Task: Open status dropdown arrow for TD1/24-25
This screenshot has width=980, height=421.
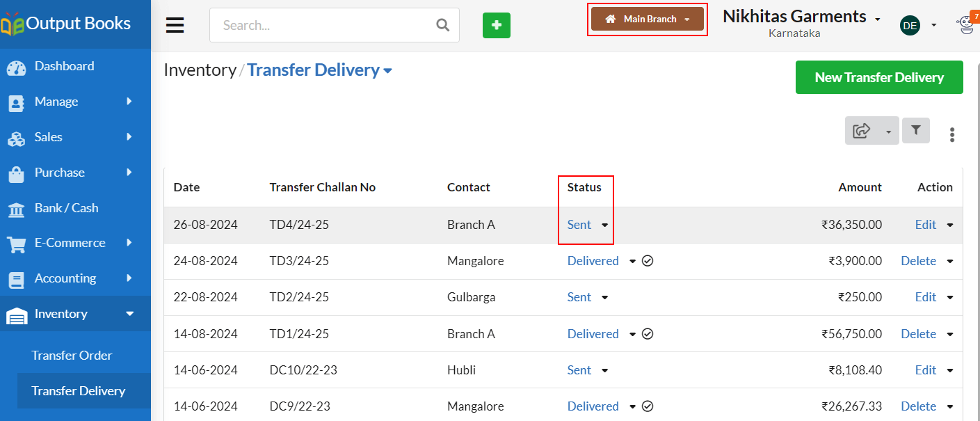Action: point(632,335)
